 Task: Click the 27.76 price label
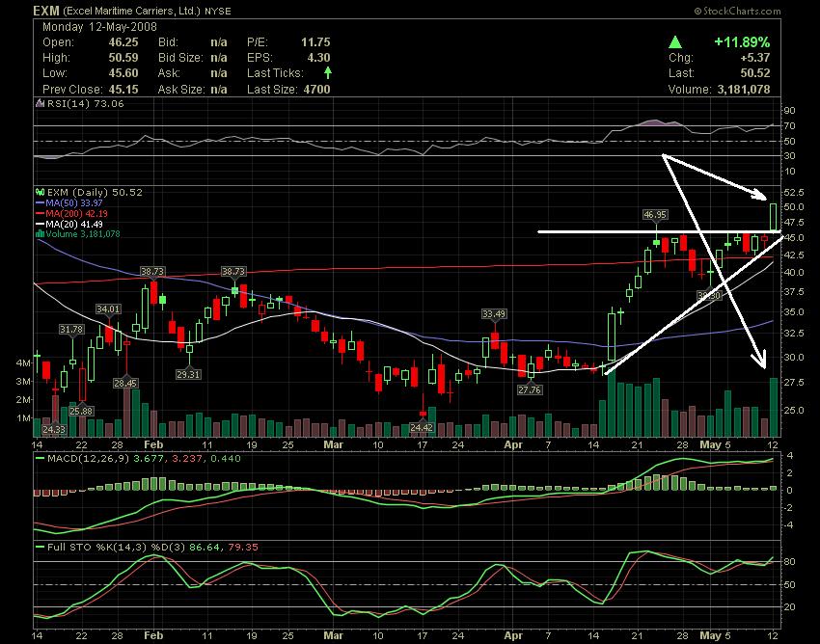click(530, 389)
